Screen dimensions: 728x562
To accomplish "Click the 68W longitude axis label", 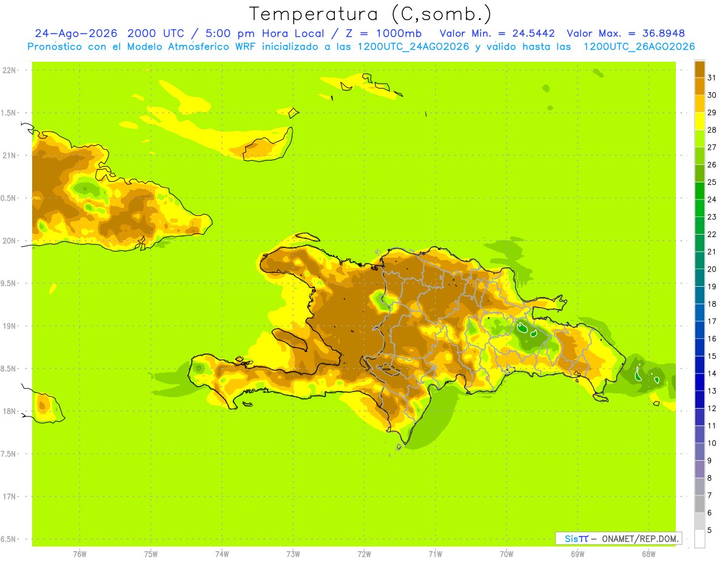I will 649,554.
